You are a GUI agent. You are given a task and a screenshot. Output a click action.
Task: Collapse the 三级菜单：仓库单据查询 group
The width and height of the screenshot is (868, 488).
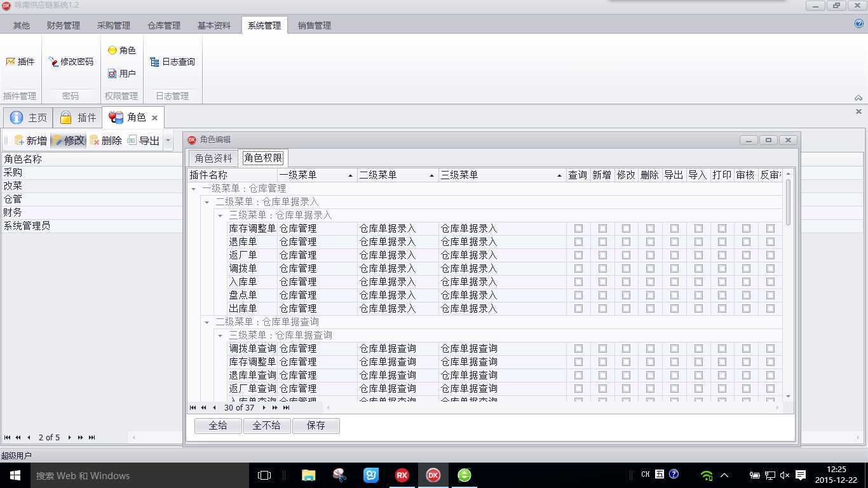tap(220, 335)
